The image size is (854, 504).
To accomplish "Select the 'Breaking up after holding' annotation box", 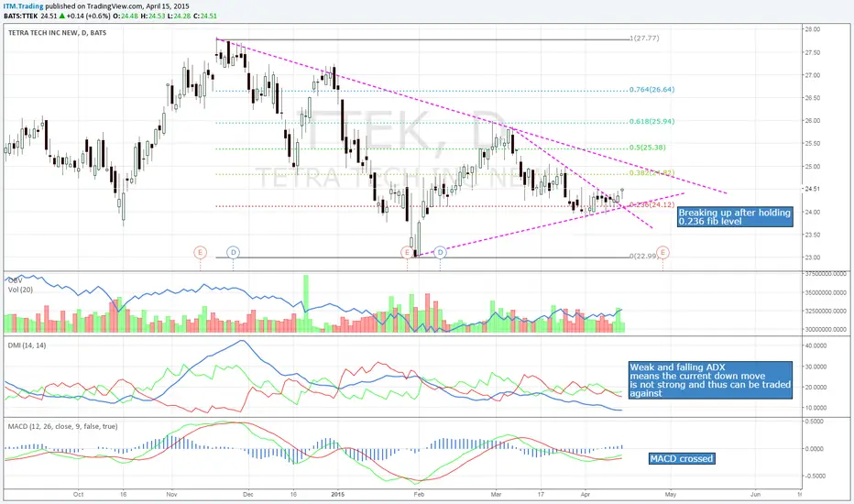I will 735,217.
